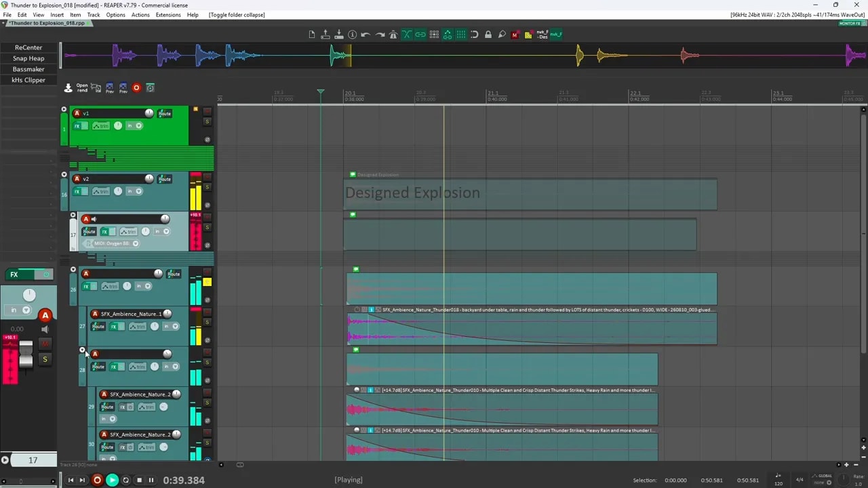Toggle auto-crossfade toolbar icon
Viewport: 868px width, 488px height.
click(407, 35)
